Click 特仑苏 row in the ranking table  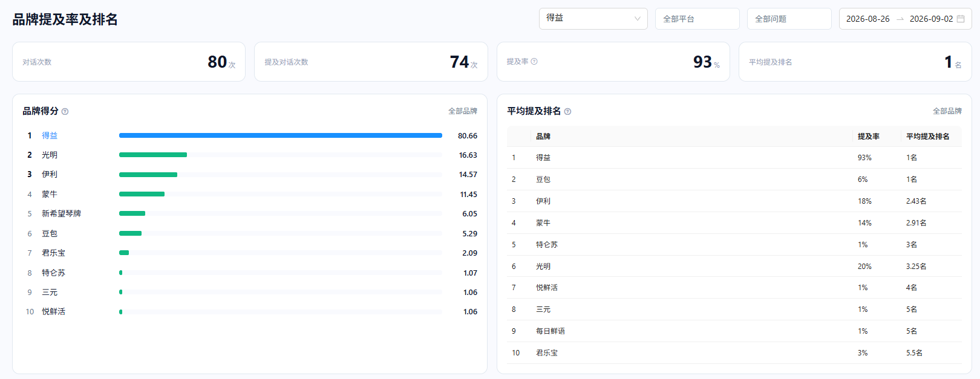click(x=734, y=245)
